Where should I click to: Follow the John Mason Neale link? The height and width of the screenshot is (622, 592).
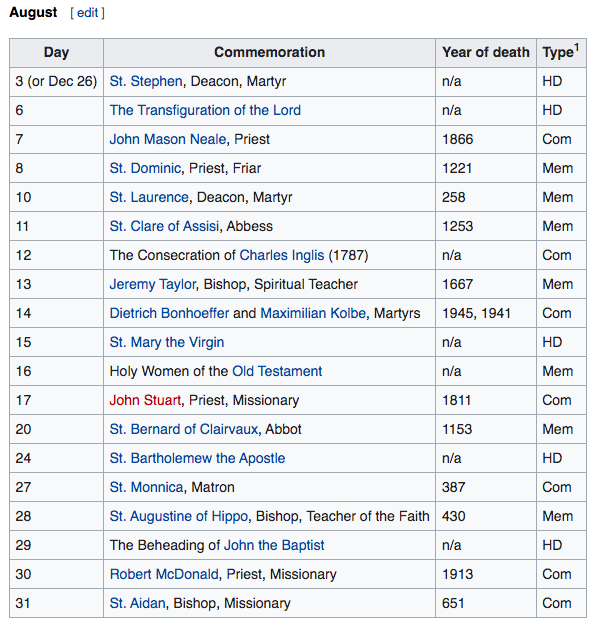168,139
